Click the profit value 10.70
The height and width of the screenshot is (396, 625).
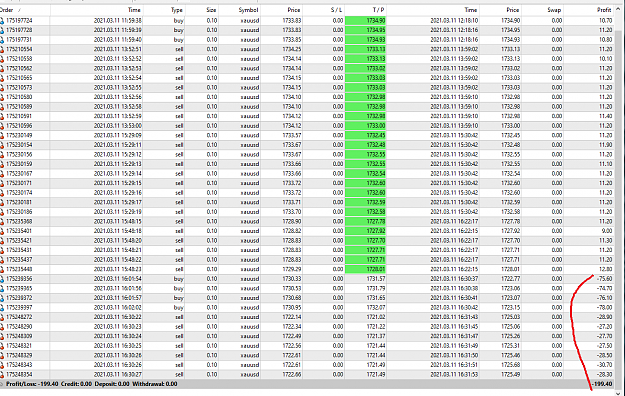click(x=605, y=20)
